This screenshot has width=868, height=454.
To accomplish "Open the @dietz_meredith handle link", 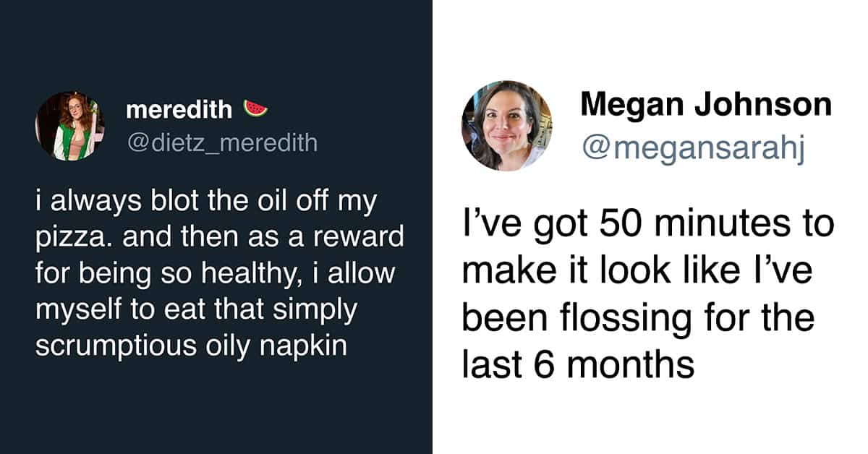I will pos(222,142).
